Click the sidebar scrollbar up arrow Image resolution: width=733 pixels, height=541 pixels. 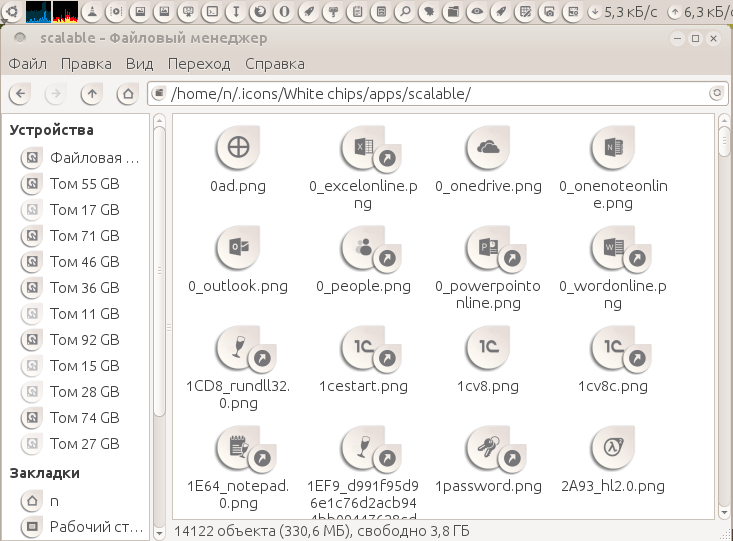click(x=159, y=121)
